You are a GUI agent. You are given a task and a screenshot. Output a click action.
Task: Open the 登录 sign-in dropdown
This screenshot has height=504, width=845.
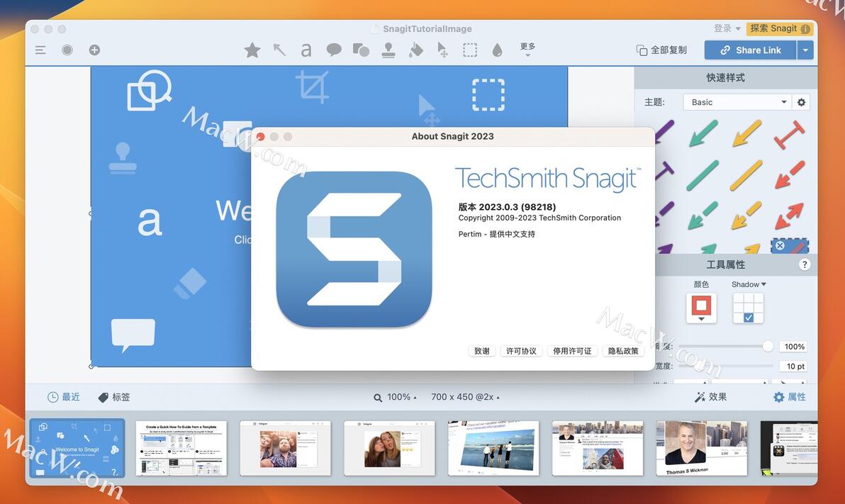click(727, 28)
